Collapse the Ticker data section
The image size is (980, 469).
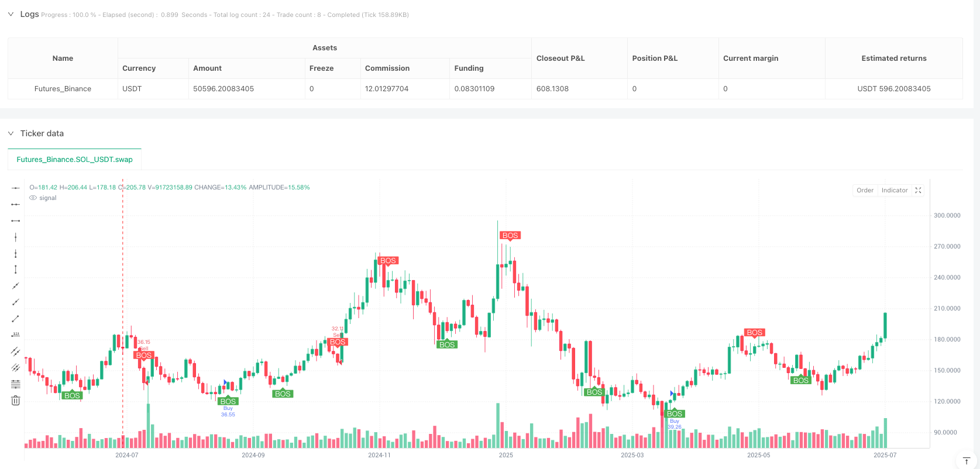(11, 133)
